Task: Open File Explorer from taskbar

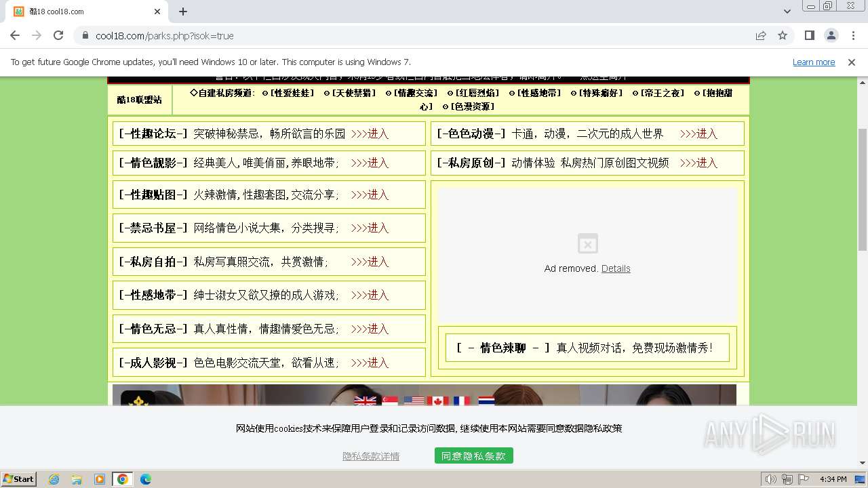Action: (x=77, y=479)
